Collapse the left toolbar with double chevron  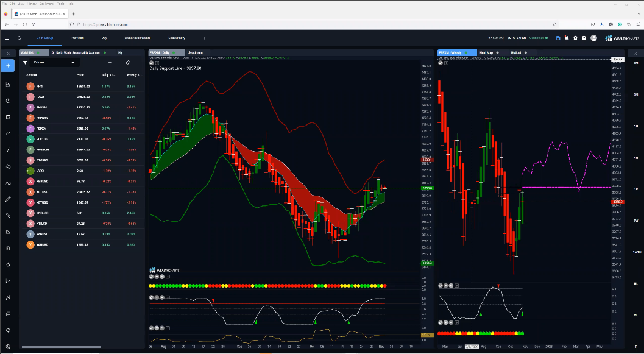[8, 54]
